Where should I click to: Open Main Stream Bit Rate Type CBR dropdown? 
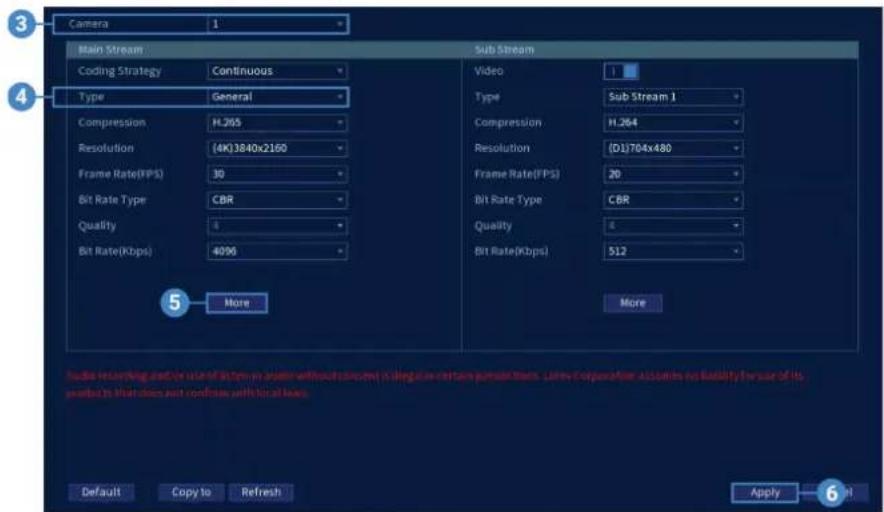point(277,200)
